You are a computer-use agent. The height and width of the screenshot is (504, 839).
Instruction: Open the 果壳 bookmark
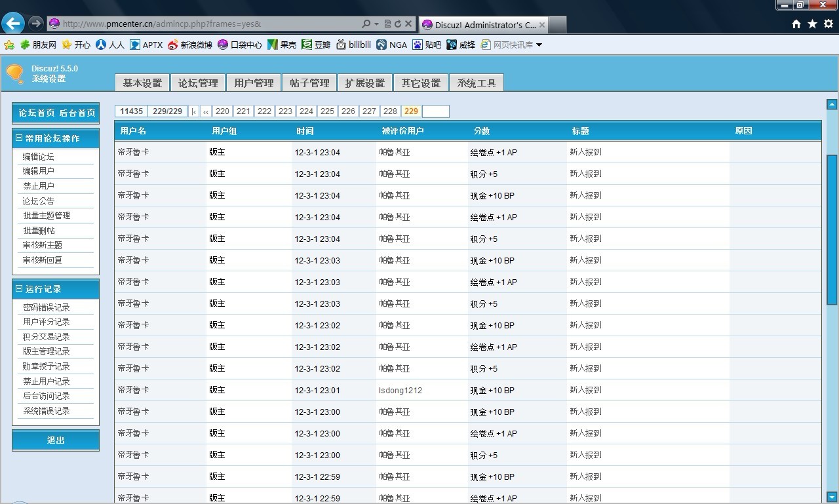282,45
